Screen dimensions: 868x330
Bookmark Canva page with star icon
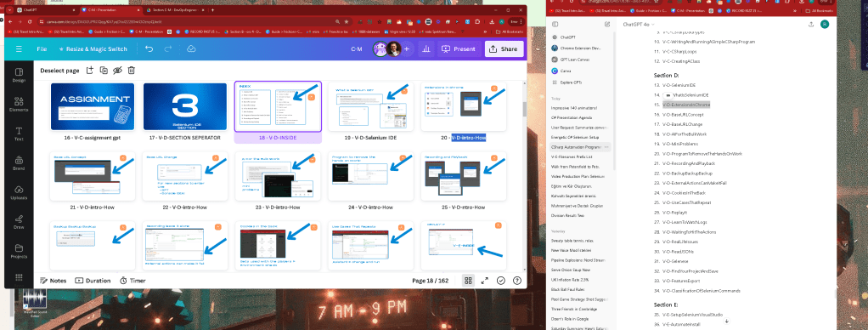click(x=347, y=21)
